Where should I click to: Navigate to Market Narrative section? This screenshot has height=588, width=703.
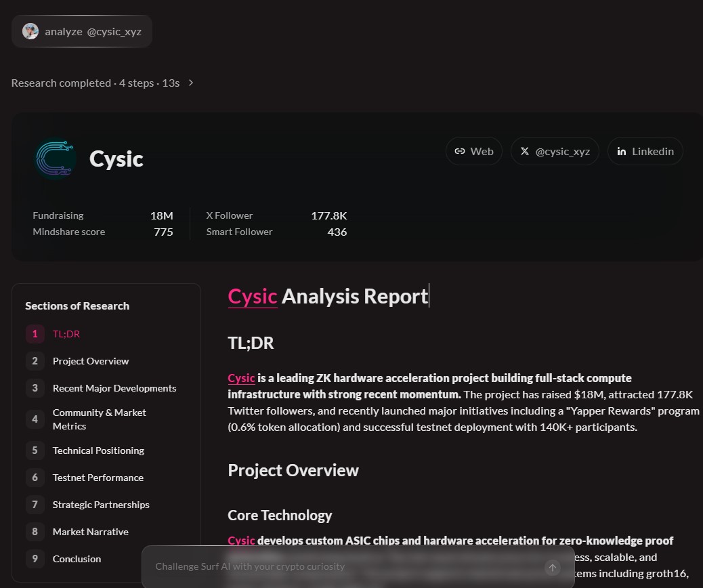(x=91, y=532)
